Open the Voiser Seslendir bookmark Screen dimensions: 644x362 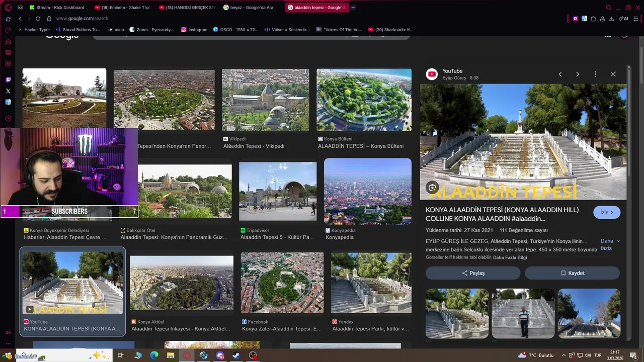pyautogui.click(x=286, y=30)
